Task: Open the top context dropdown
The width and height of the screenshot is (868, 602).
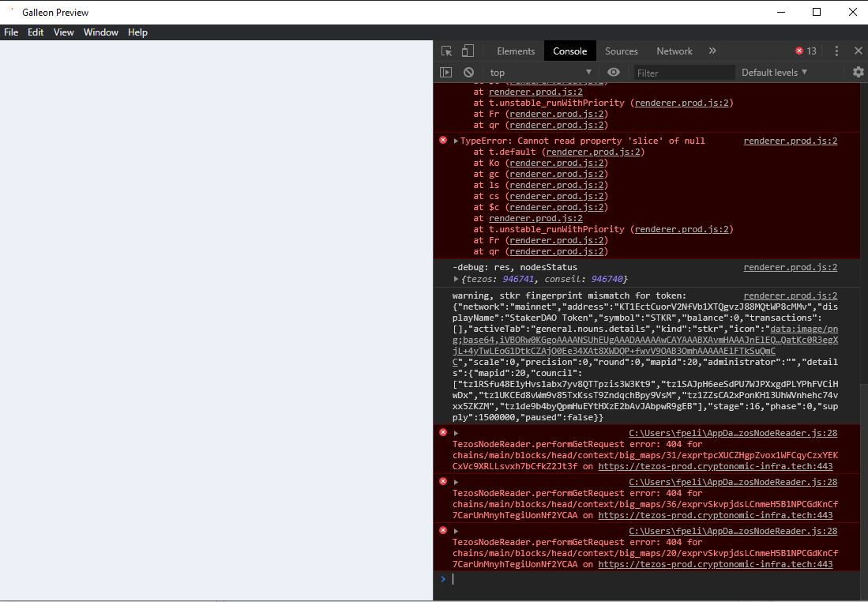Action: [541, 73]
